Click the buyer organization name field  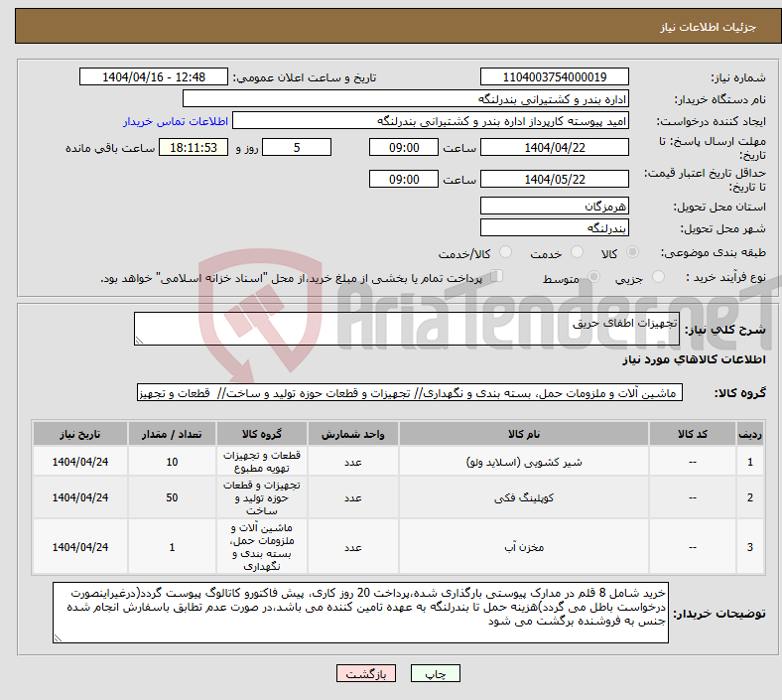click(x=406, y=98)
